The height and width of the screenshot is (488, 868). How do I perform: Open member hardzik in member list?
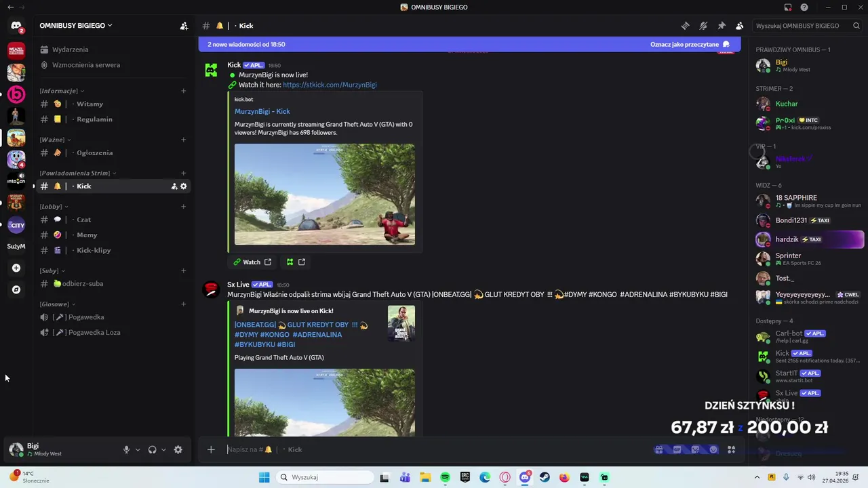[x=808, y=239]
